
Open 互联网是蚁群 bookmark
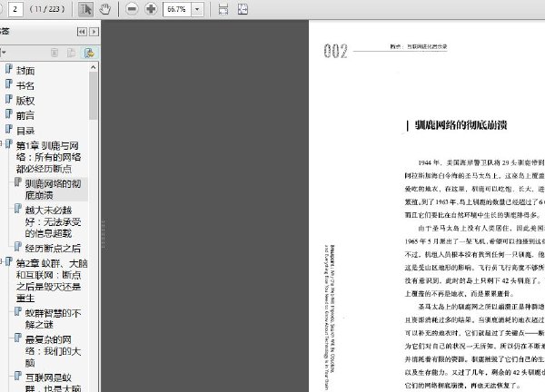[53, 382]
